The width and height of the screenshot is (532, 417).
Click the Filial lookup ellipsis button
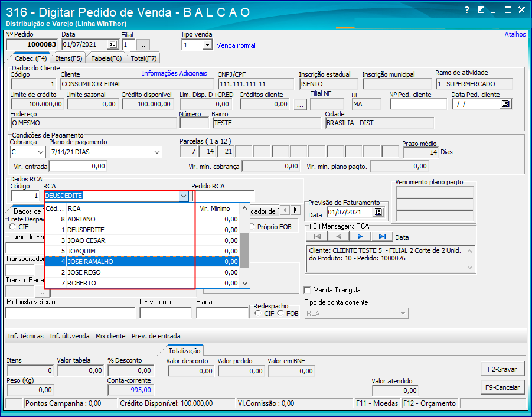point(143,45)
